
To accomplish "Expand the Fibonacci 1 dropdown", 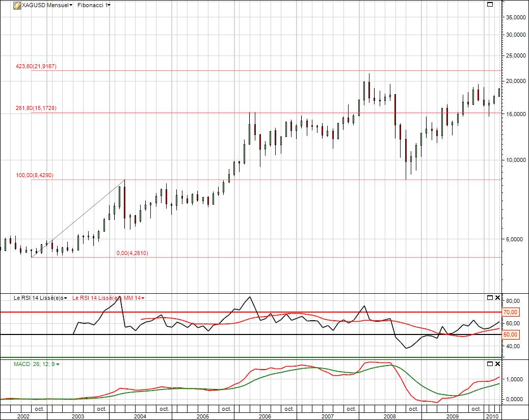I will pyautogui.click(x=110, y=5).
